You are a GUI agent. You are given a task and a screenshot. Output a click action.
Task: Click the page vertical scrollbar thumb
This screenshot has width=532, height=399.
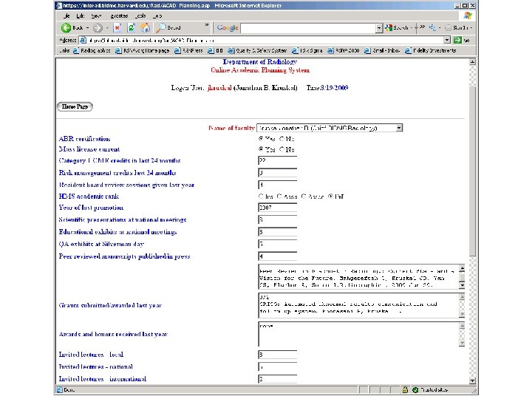[472, 171]
